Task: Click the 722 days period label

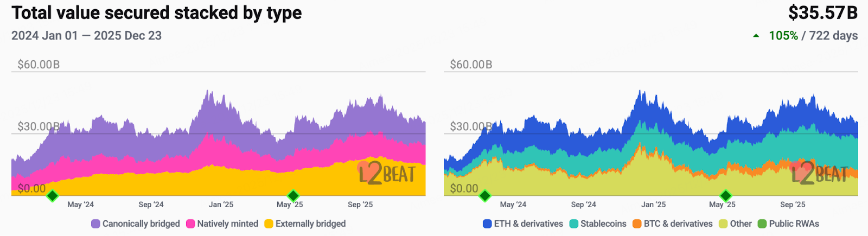Action: pos(833,36)
